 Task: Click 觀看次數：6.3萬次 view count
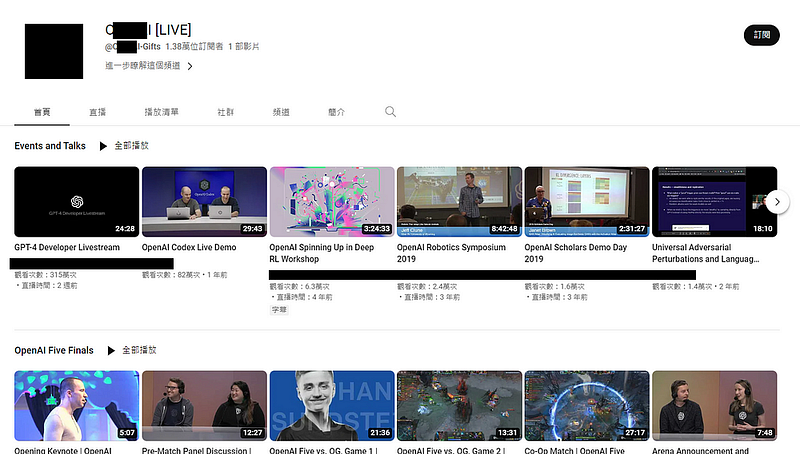(x=299, y=287)
